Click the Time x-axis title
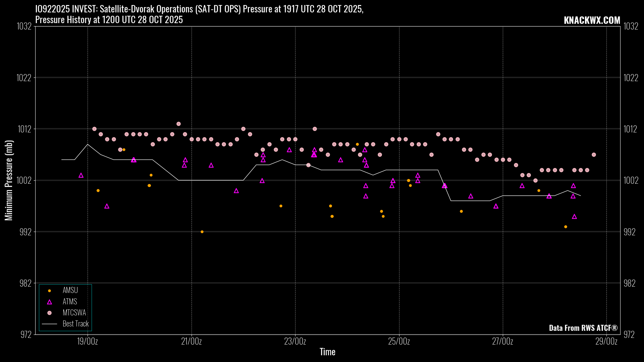The width and height of the screenshot is (644, 362). pyautogui.click(x=327, y=352)
